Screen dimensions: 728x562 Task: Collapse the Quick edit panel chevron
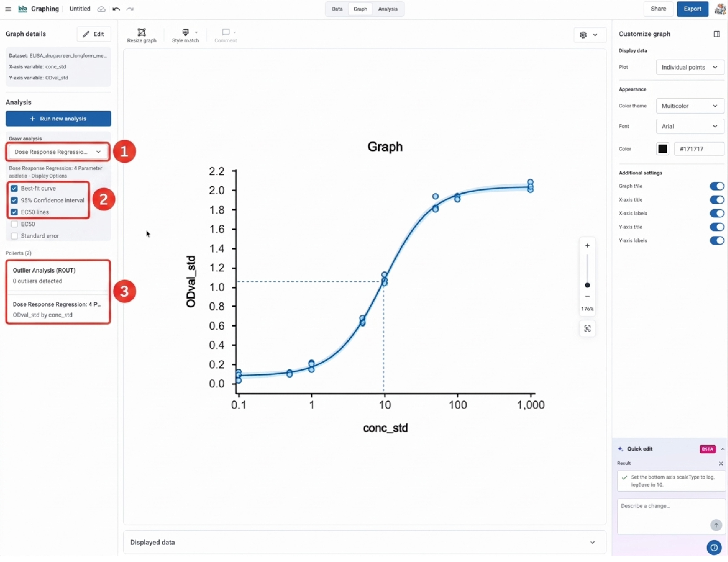point(723,449)
